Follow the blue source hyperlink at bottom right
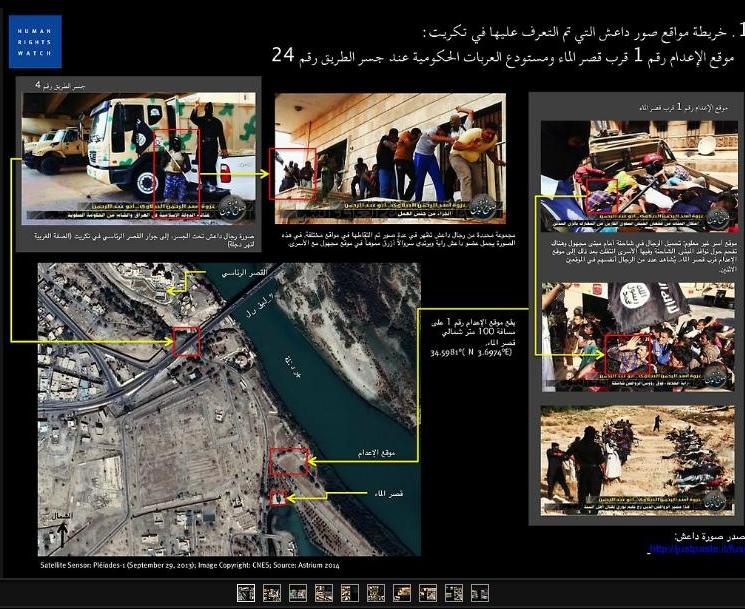The width and height of the screenshot is (745, 609). click(x=695, y=549)
